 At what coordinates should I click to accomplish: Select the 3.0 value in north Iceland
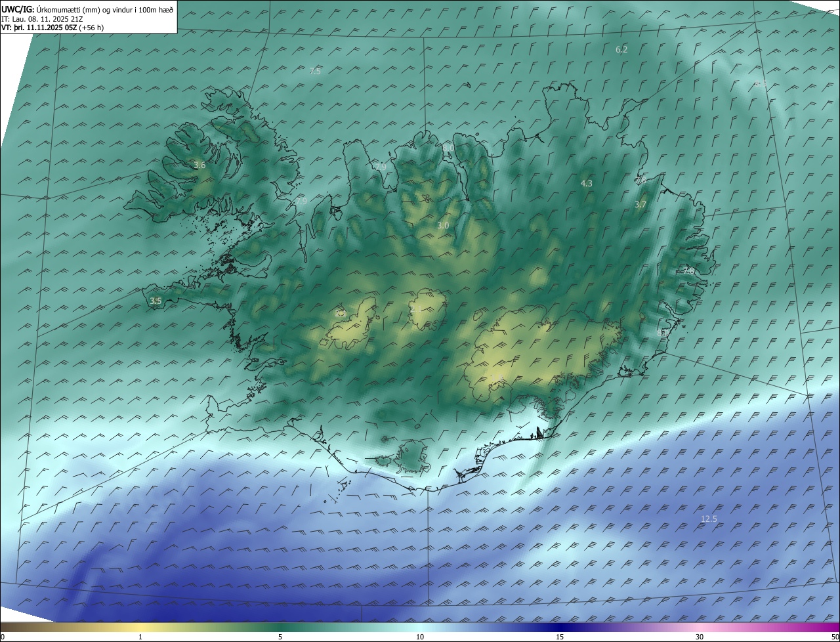point(443,225)
